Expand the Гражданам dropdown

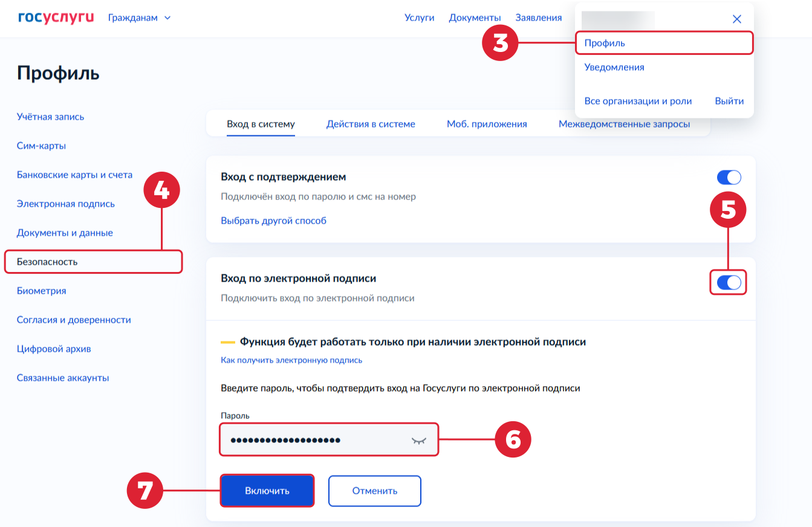139,18
